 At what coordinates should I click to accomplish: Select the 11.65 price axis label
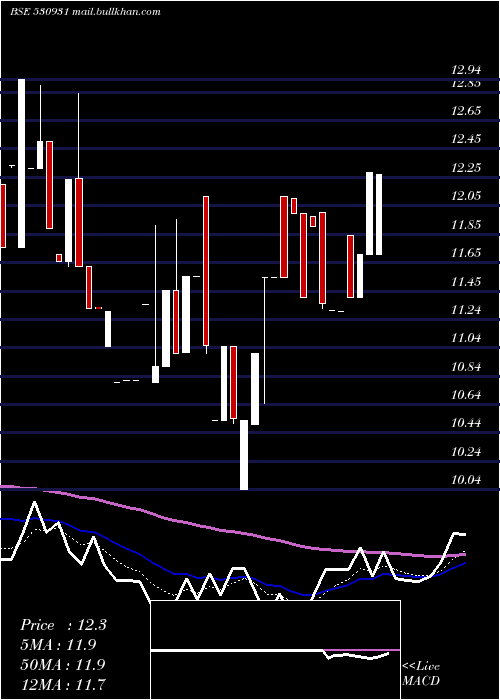tap(466, 253)
